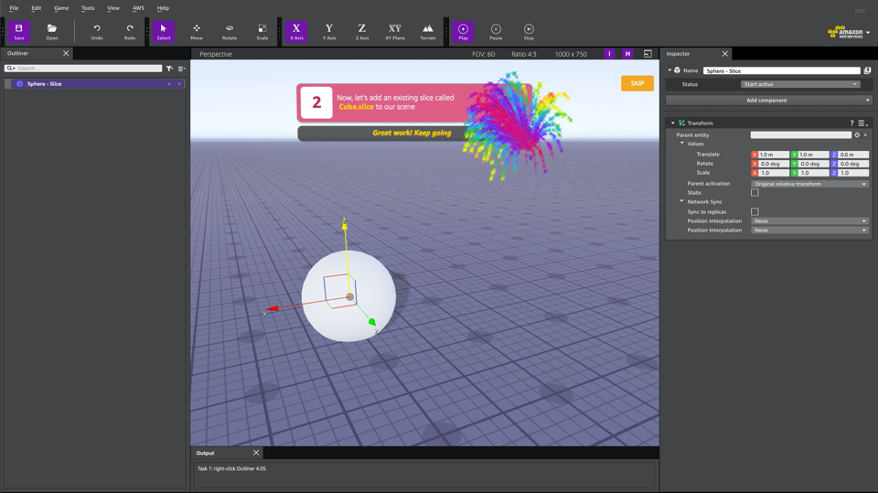Screen dimensions: 879x493
Task: Click the Outliner search field
Action: click(x=87, y=69)
